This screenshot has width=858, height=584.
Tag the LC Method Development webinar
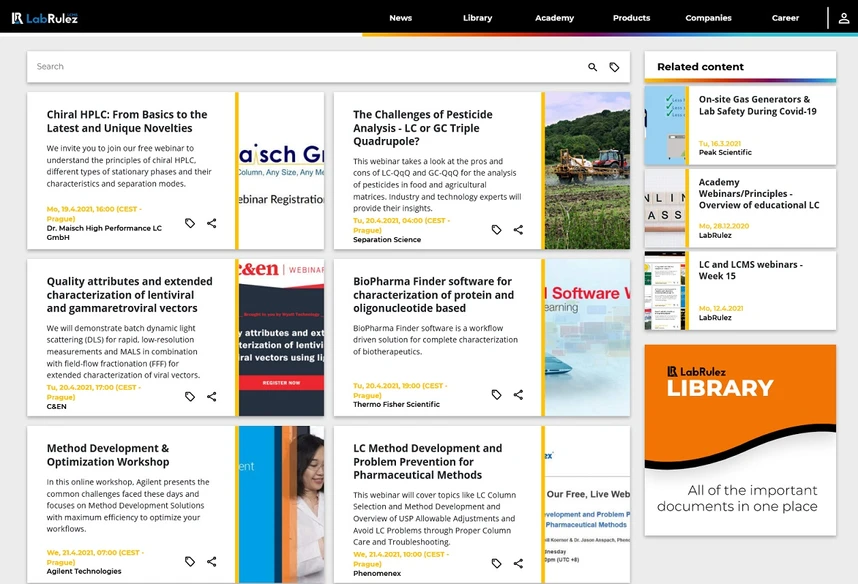coord(496,563)
